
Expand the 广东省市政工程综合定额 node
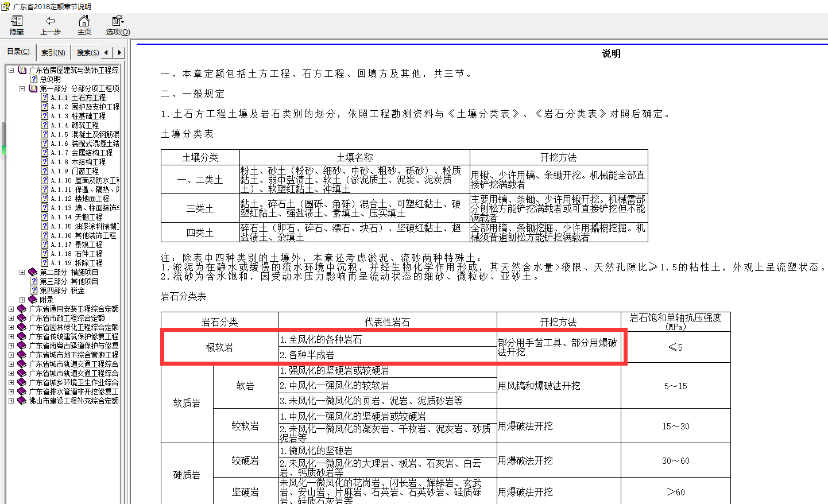(x=11, y=318)
